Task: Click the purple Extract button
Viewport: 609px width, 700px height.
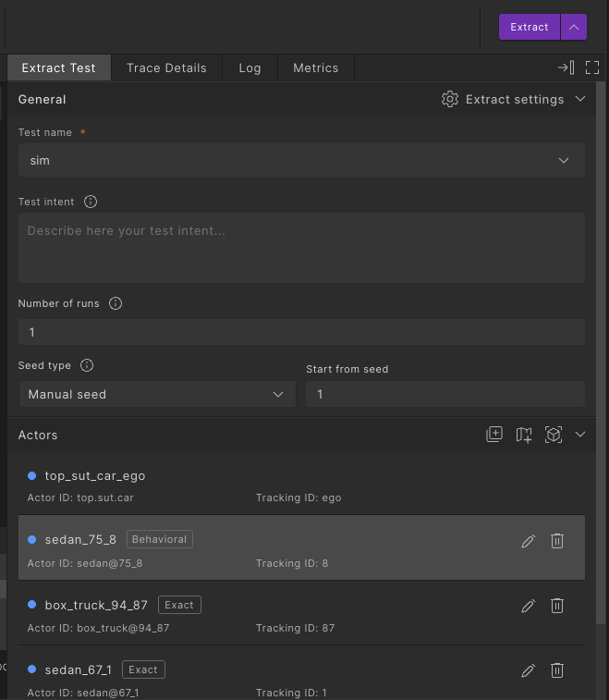Action: (530, 27)
